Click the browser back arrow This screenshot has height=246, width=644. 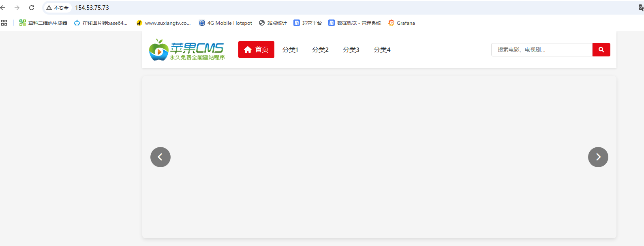coord(3,8)
